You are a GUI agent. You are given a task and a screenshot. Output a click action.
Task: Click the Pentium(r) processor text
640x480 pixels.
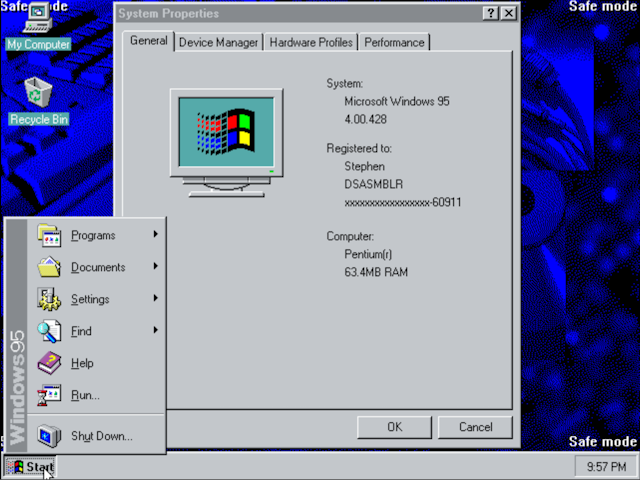click(x=368, y=254)
